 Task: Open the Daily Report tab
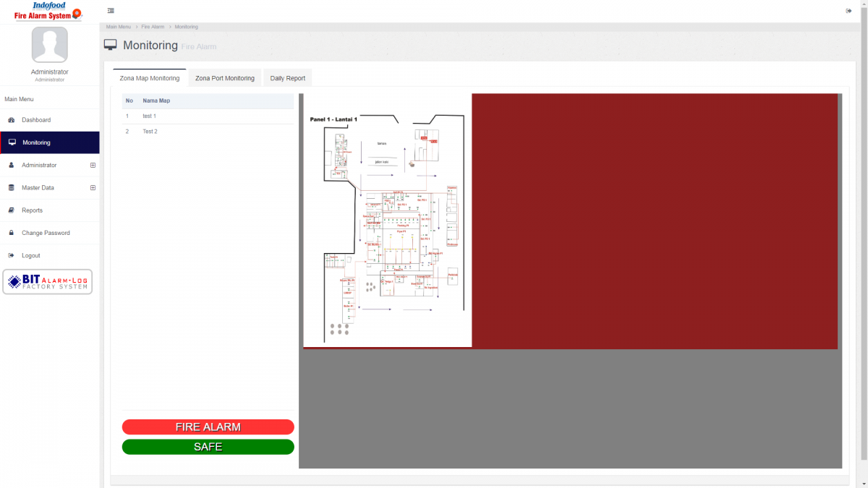point(286,77)
